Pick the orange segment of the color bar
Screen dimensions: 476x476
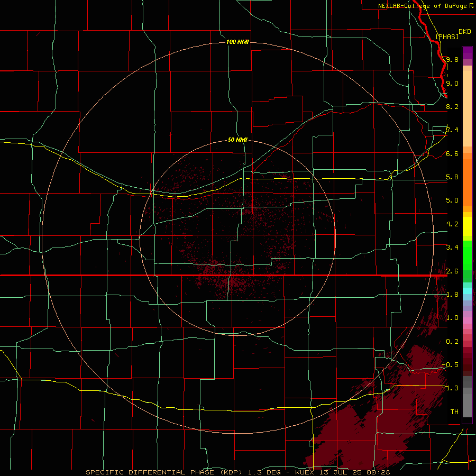[x=467, y=183]
